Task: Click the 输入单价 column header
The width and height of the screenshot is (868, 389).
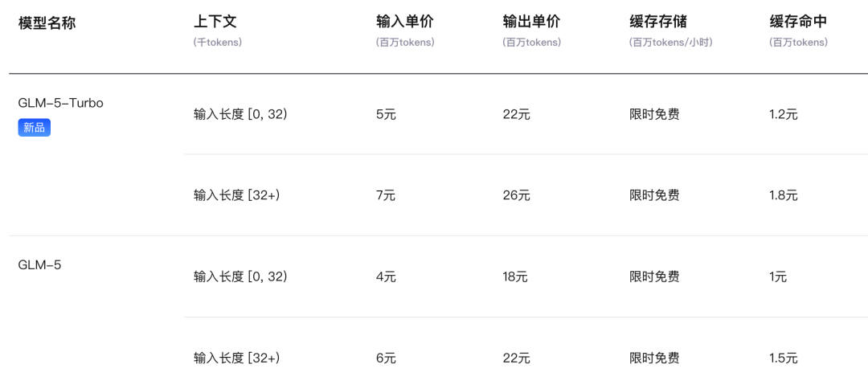Action: pyautogui.click(x=403, y=22)
